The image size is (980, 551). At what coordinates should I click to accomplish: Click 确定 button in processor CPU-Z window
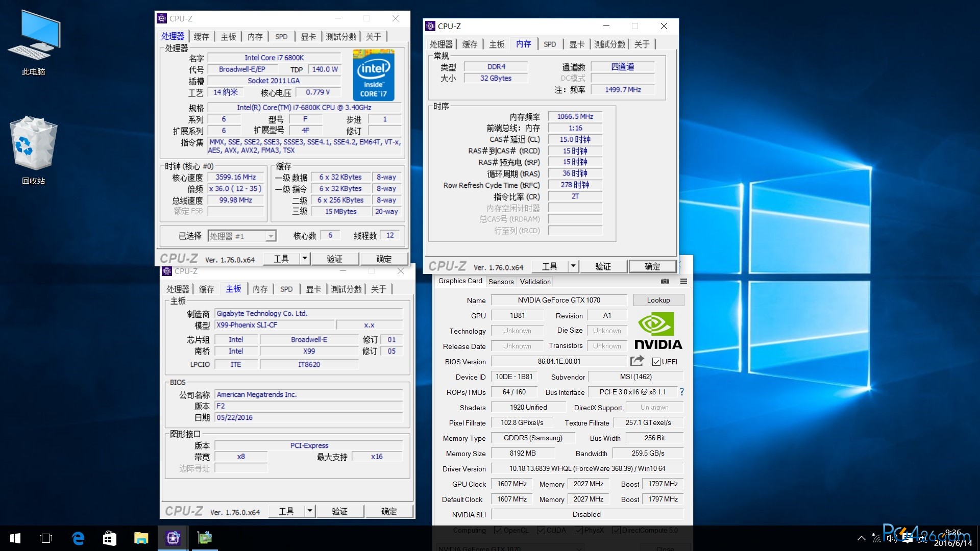coord(384,259)
